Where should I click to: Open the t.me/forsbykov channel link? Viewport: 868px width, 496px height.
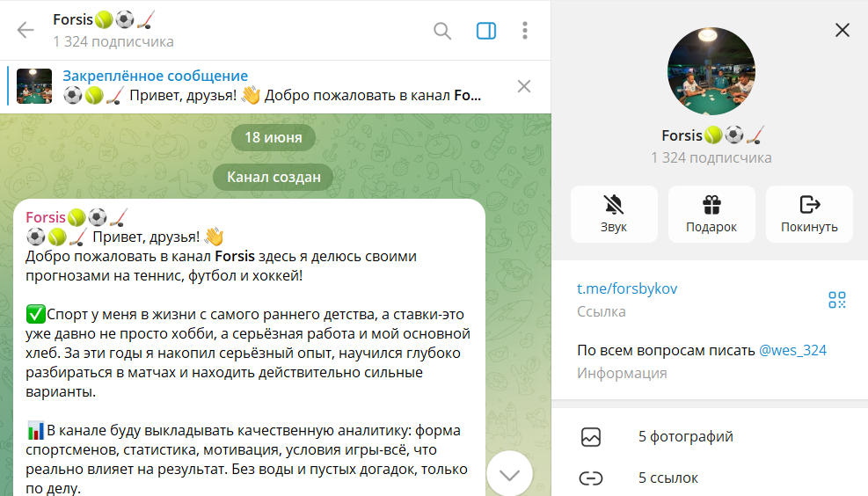[x=627, y=288]
